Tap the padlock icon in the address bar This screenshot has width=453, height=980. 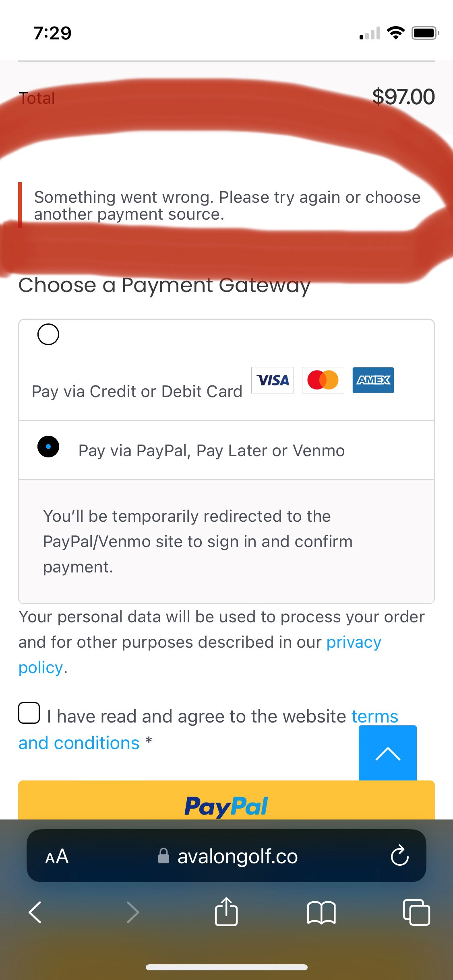(163, 856)
